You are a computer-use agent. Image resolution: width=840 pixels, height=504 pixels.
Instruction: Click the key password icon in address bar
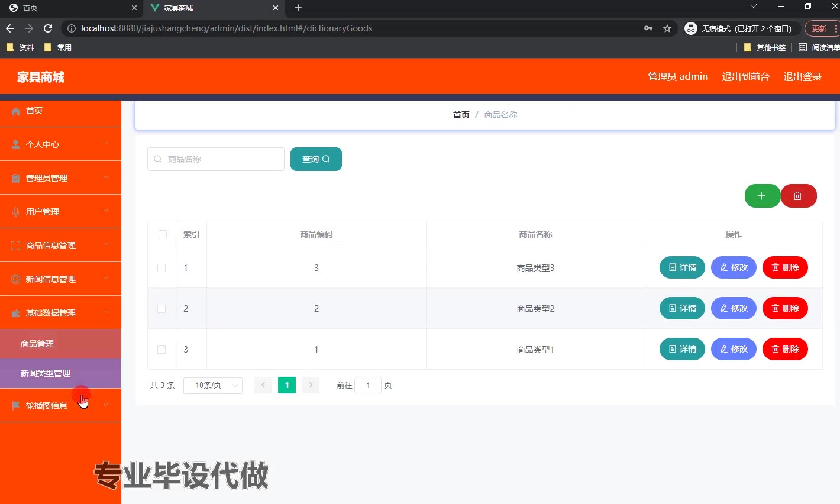tap(648, 28)
